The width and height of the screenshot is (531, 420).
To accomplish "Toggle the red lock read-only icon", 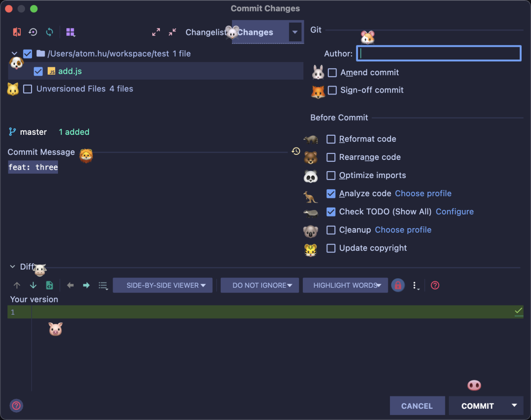I will point(398,285).
